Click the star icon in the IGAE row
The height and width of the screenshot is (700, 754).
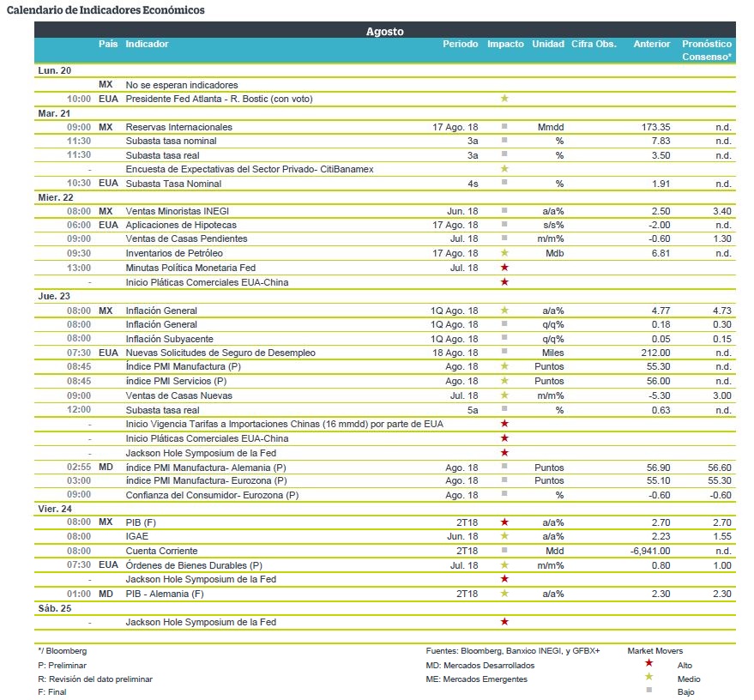coord(504,536)
